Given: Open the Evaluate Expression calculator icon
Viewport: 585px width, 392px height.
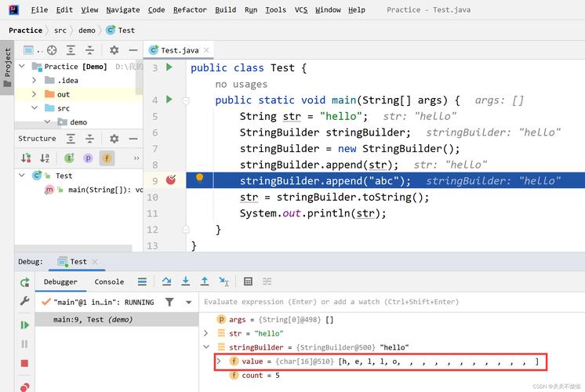Looking at the screenshot, I should point(248,281).
